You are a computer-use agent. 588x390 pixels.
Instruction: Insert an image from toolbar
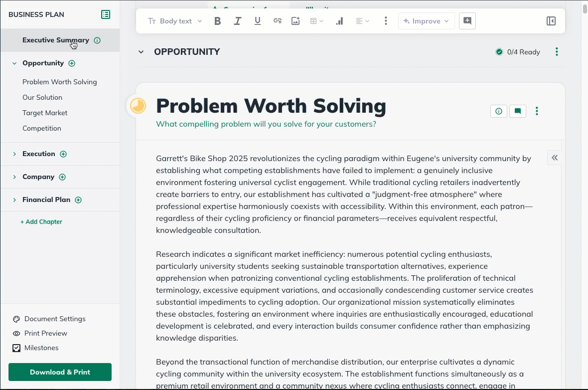(295, 21)
